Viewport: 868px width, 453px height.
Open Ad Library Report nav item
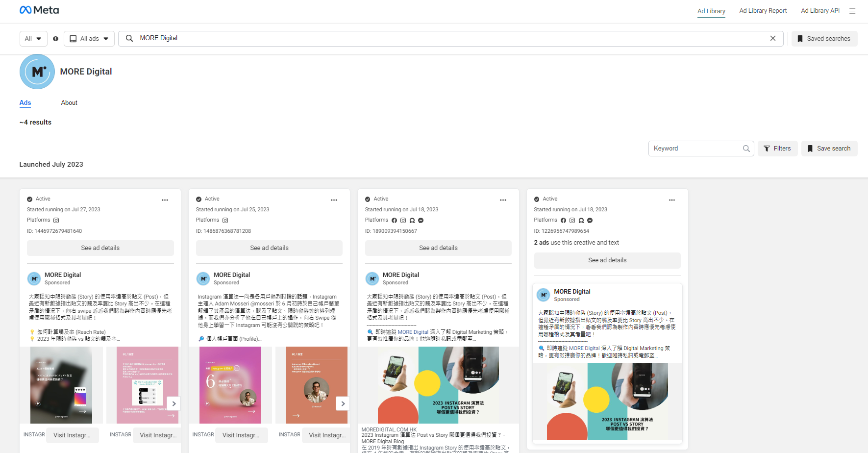coord(763,11)
